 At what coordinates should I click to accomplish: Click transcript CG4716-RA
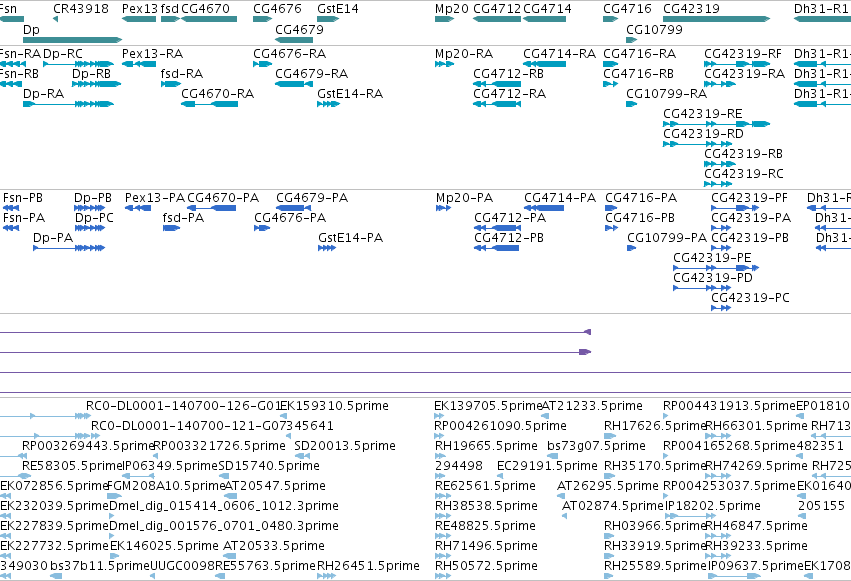pos(640,54)
